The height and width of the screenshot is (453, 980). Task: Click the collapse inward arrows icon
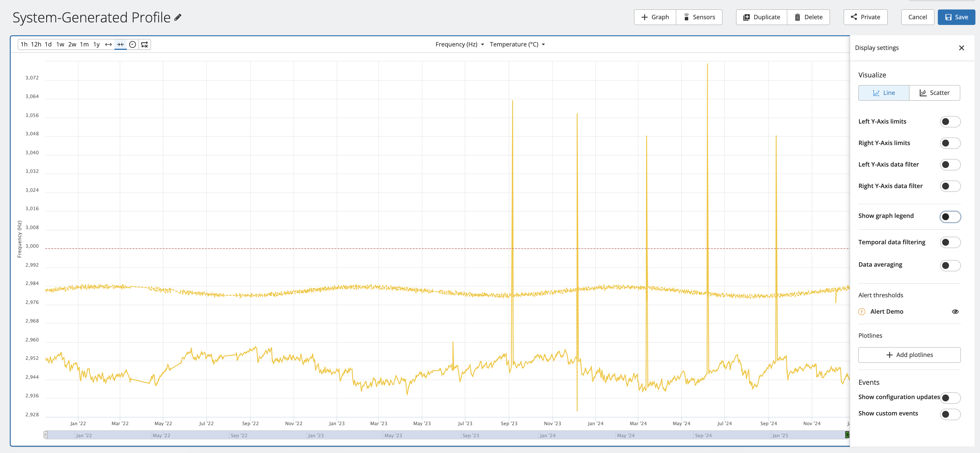(x=120, y=44)
